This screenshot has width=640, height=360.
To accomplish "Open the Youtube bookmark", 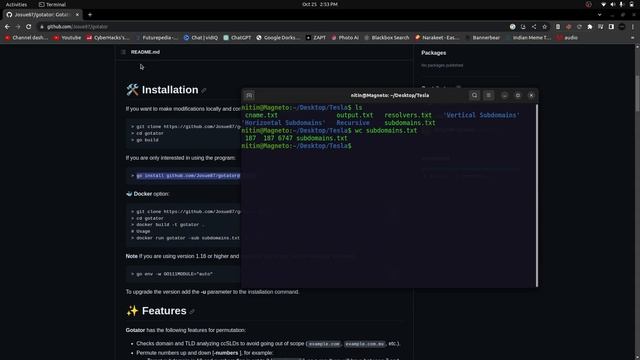I will (x=67, y=38).
